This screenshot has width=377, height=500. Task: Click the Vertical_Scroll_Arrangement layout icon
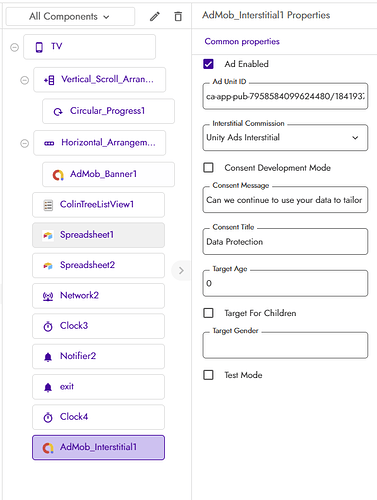49,80
